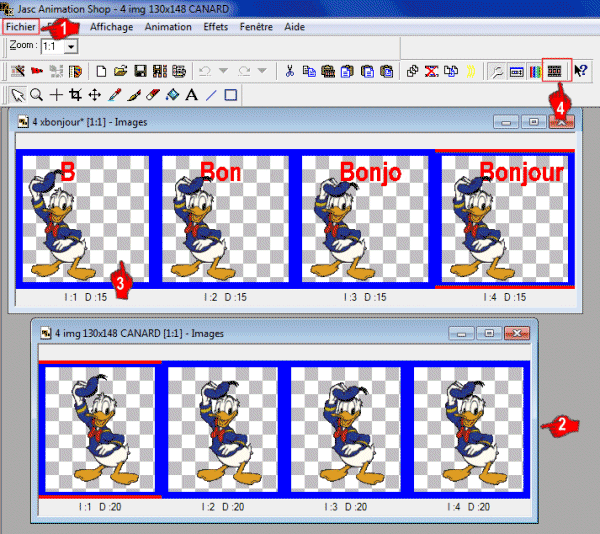Select the Text tool
This screenshot has height=534, width=600.
[191, 95]
